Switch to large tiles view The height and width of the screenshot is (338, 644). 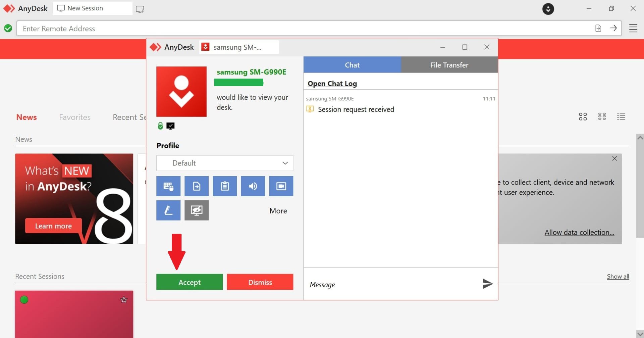tap(583, 116)
